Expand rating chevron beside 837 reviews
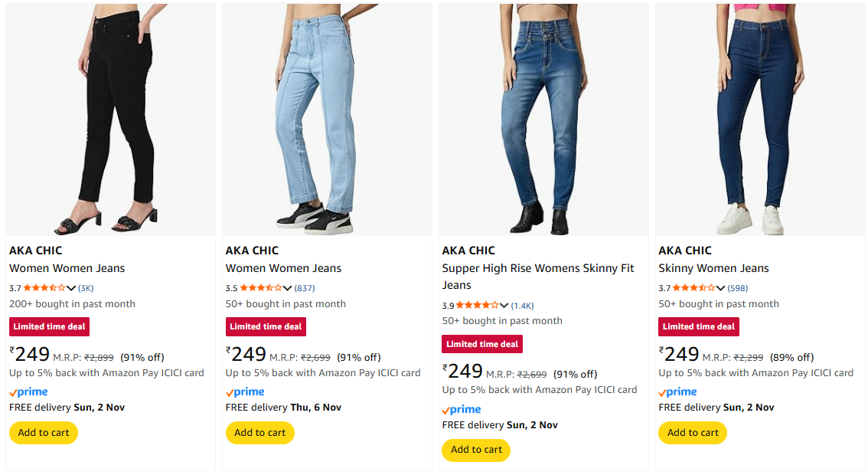868x475 pixels. pos(288,289)
